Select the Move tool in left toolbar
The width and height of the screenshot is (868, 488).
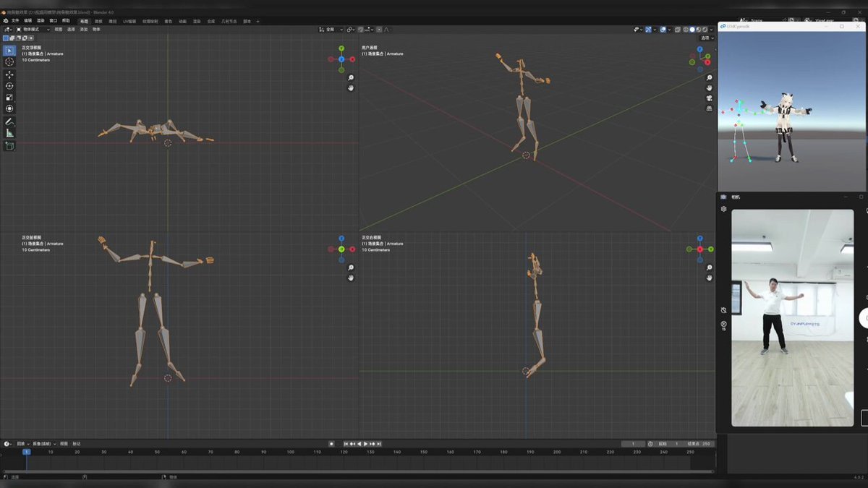[x=9, y=74]
